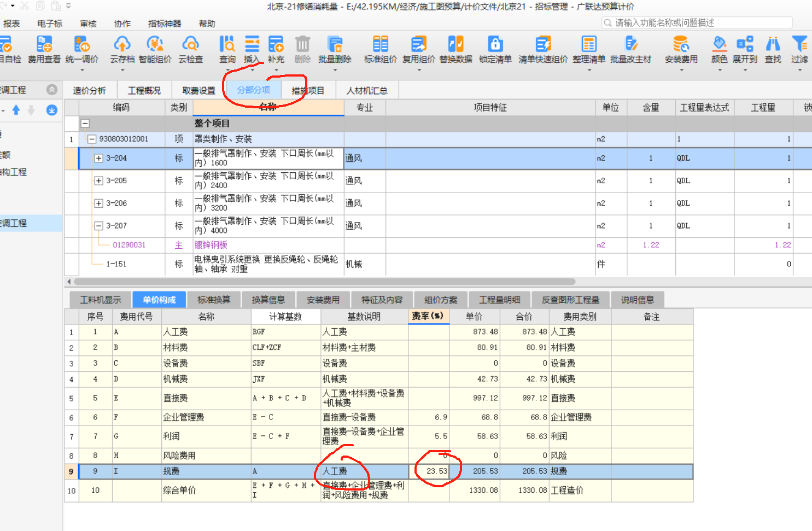Viewport: 812px width, 531px height.
Task: Open 云存档 cloud archive
Action: pos(122,49)
